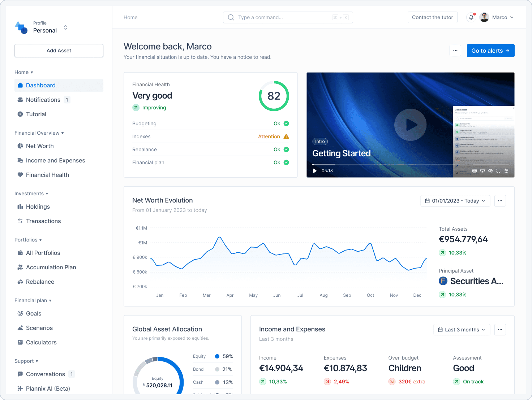
Task: Open the Dashboard page in sidebar
Action: click(59, 85)
